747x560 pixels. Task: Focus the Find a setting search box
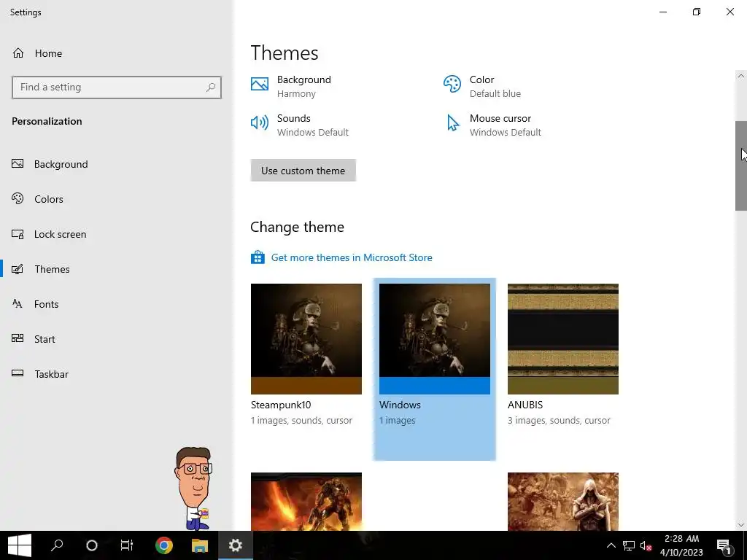pos(117,87)
